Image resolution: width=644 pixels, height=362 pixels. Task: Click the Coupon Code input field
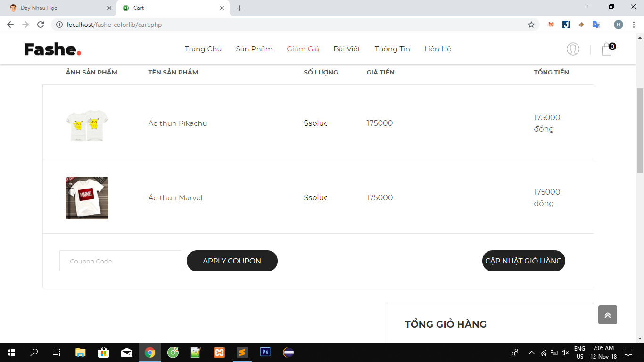click(121, 261)
